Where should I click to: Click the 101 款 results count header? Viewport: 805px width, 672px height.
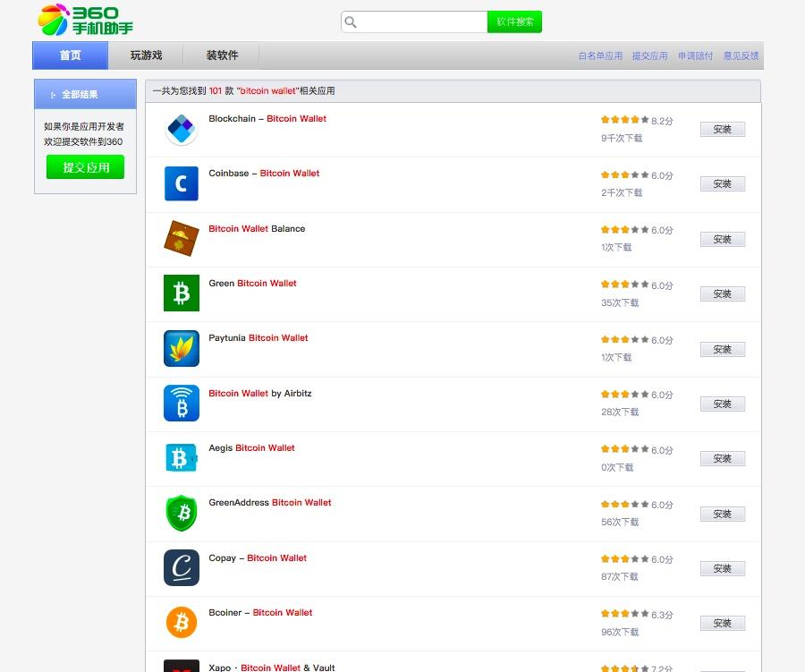click(243, 91)
